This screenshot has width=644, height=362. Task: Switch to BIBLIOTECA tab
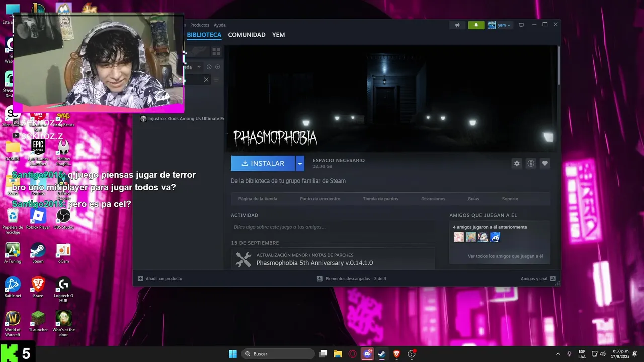[204, 35]
